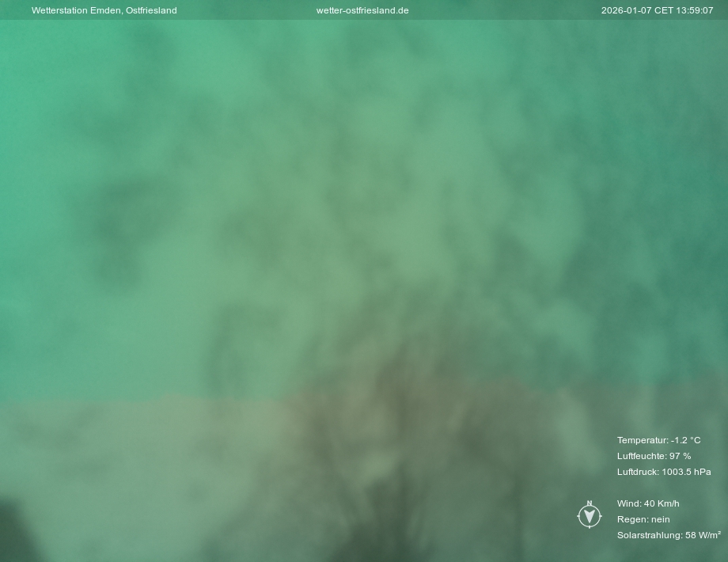Select the Luftfeuchte 97 % reading
Image resolution: width=728 pixels, height=562 pixels.
[x=654, y=456]
